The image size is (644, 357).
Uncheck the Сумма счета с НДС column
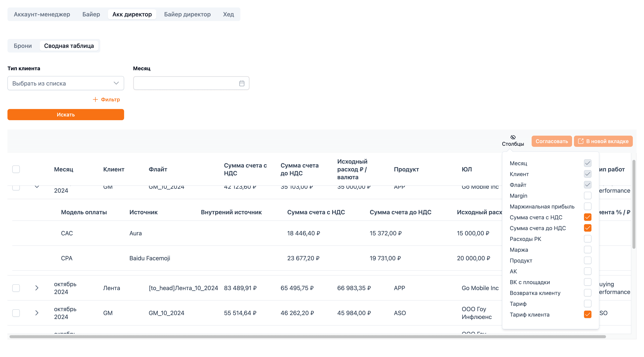tap(588, 217)
